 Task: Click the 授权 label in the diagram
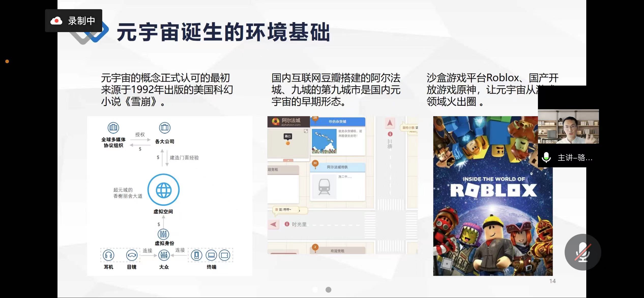pos(140,134)
